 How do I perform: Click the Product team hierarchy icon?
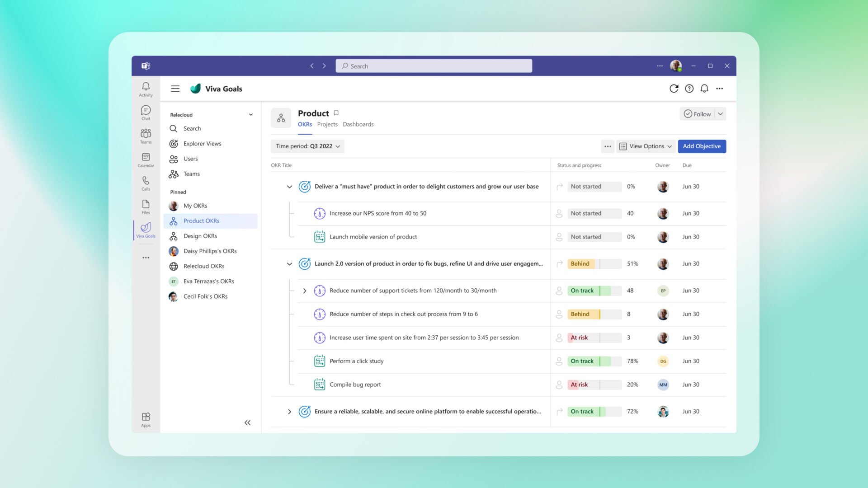pos(281,118)
